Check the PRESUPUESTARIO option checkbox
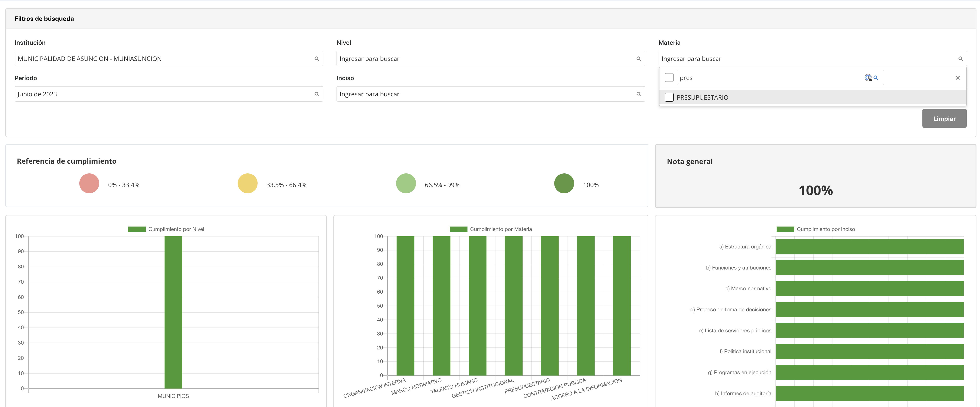 (x=669, y=97)
